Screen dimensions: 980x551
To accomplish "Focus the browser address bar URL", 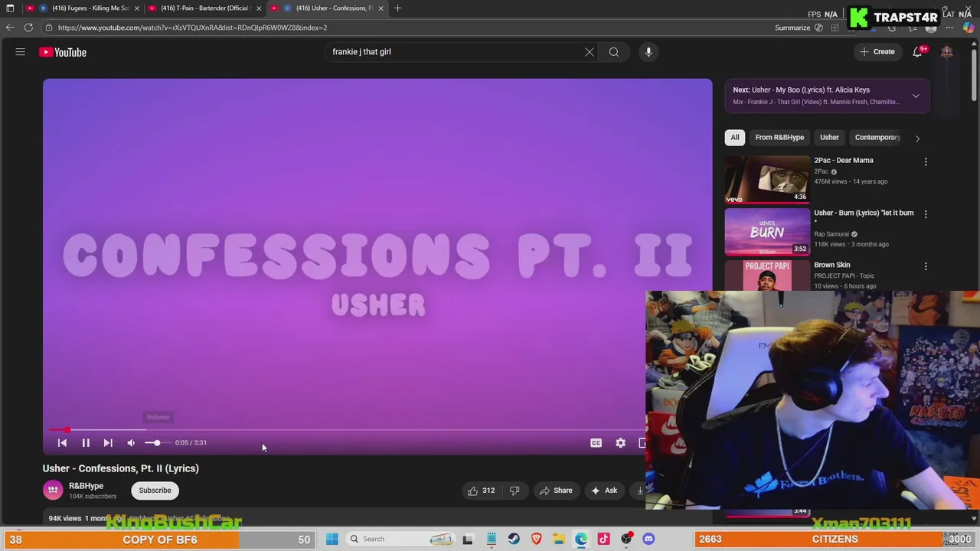I will [x=192, y=28].
